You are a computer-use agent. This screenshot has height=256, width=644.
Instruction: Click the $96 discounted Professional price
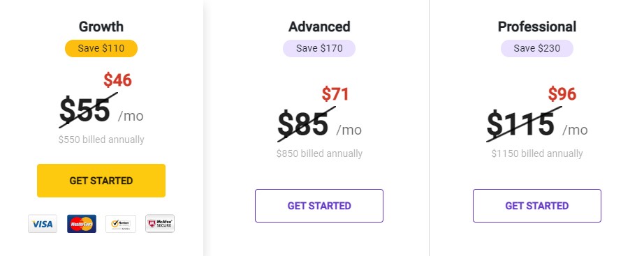click(x=562, y=94)
